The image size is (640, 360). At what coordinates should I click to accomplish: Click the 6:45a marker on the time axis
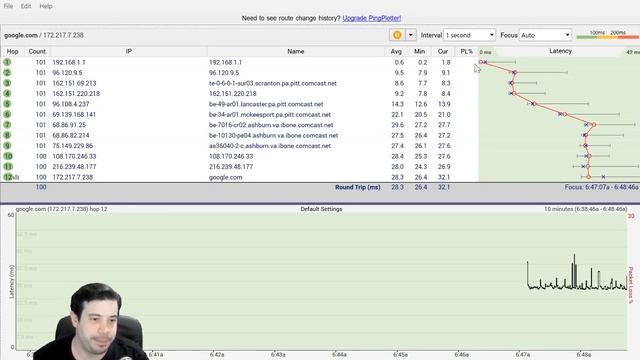400,354
